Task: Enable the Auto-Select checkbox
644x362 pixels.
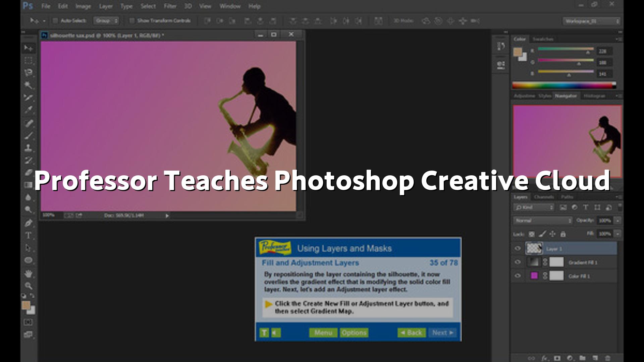Action: [x=55, y=21]
